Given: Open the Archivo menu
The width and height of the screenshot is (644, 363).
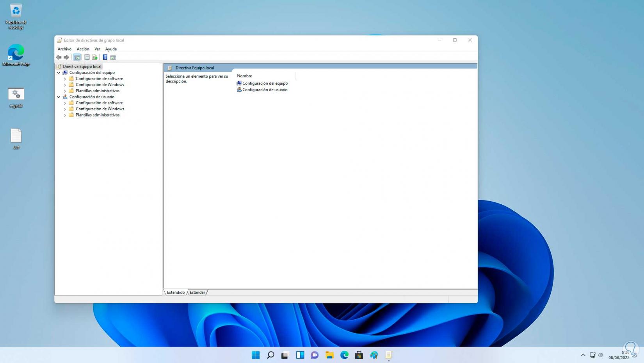Looking at the screenshot, I should [64, 49].
